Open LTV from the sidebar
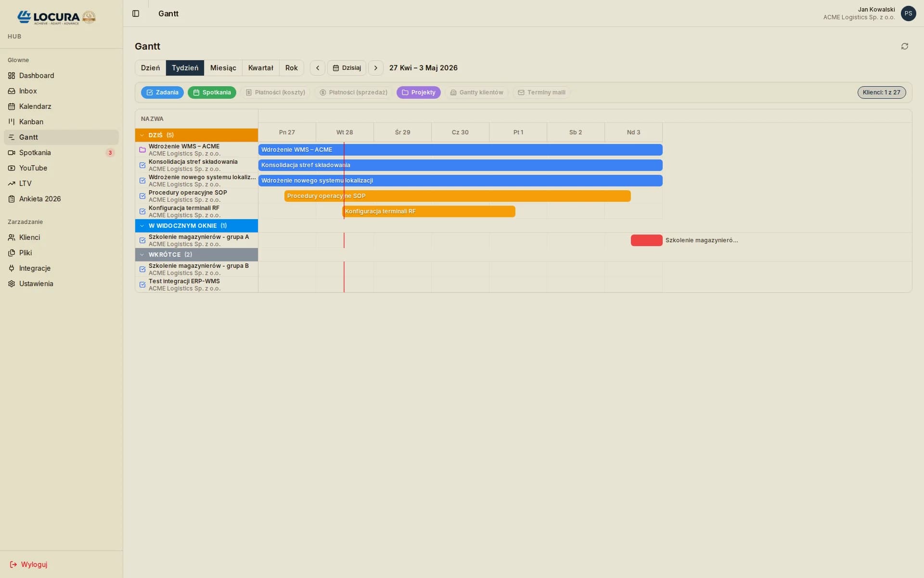The width and height of the screenshot is (924, 578). [x=25, y=184]
